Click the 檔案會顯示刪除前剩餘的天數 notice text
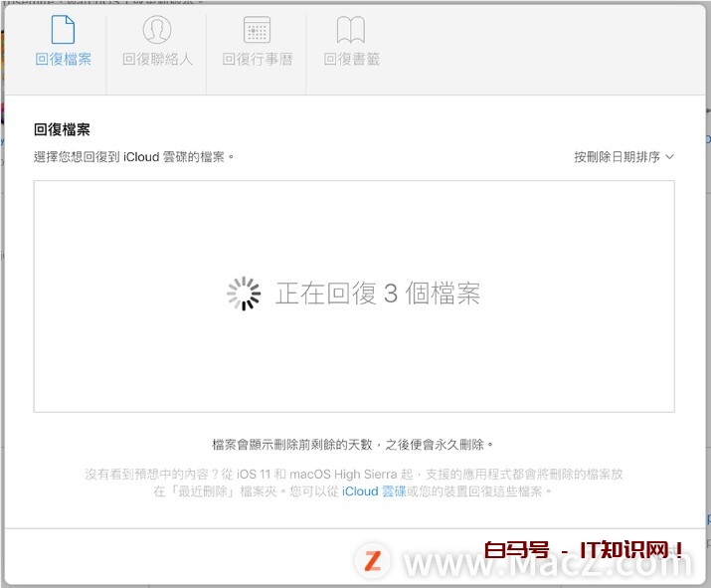 click(x=353, y=445)
